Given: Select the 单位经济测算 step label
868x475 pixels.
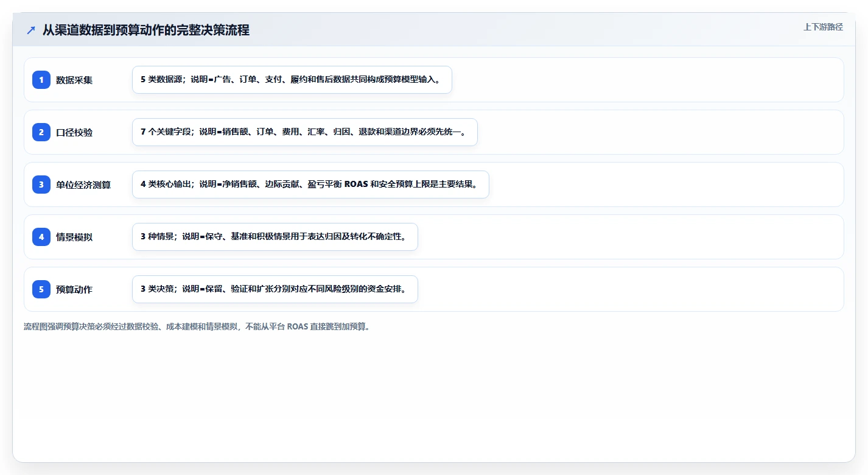Looking at the screenshot, I should [83, 185].
